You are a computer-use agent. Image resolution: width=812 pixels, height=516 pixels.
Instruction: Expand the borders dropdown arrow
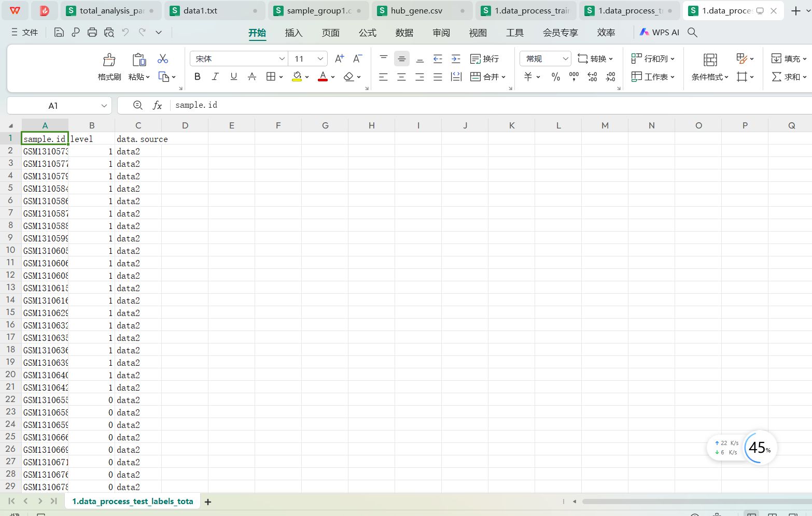point(281,77)
